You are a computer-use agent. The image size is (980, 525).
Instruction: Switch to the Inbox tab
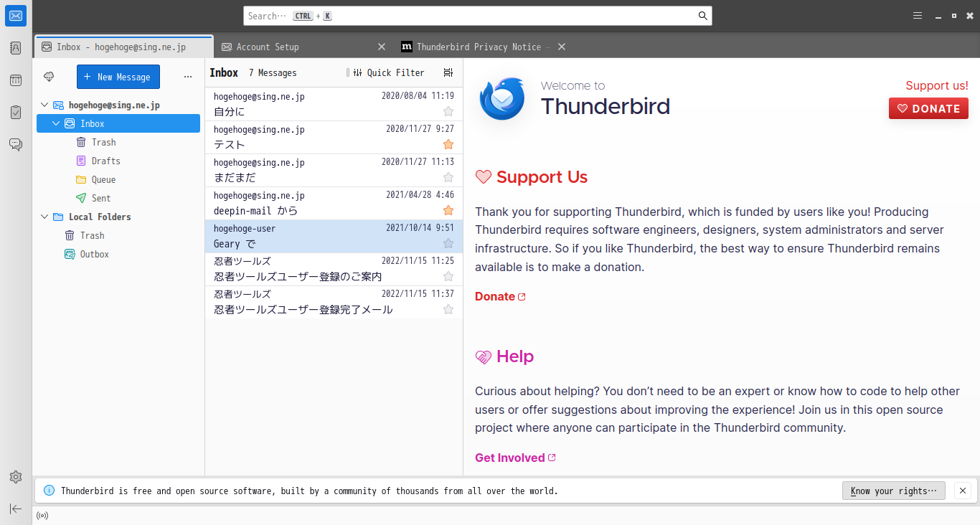(x=123, y=47)
